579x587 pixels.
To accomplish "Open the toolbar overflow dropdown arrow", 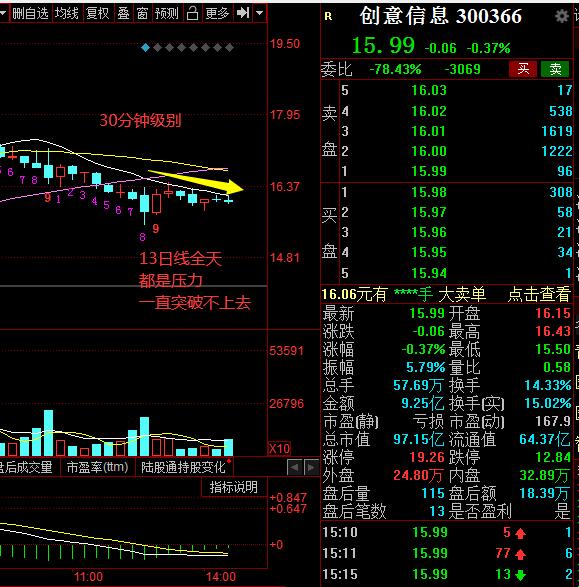I will coord(260,13).
